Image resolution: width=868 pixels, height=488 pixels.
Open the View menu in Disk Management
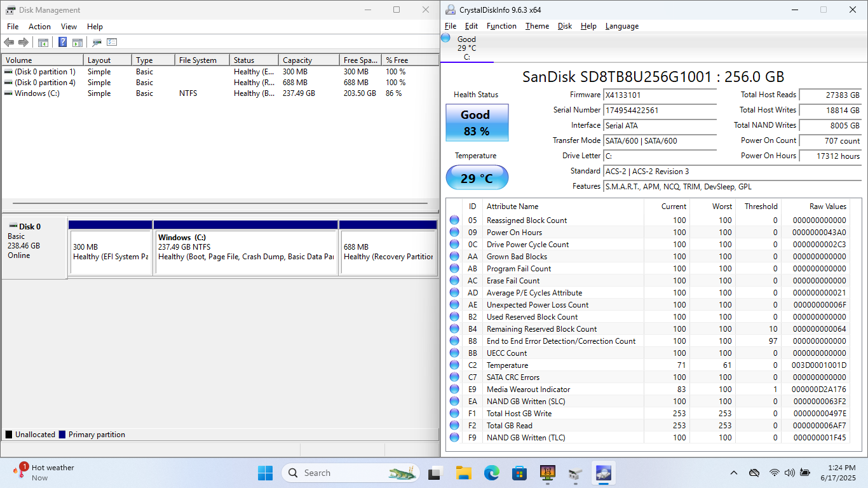(69, 27)
